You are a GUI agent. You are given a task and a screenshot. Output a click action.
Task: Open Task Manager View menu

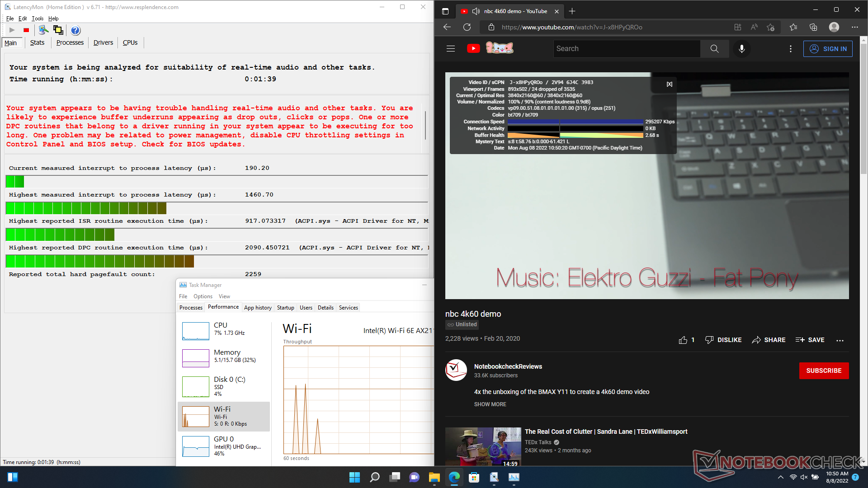(x=224, y=296)
